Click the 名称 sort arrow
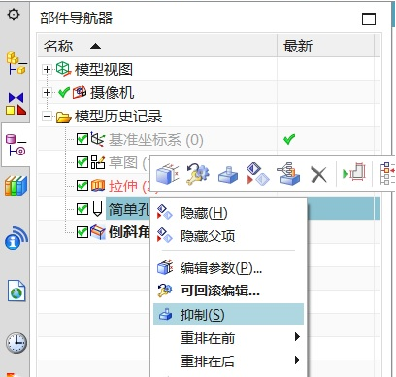396x377 pixels. 95,46
